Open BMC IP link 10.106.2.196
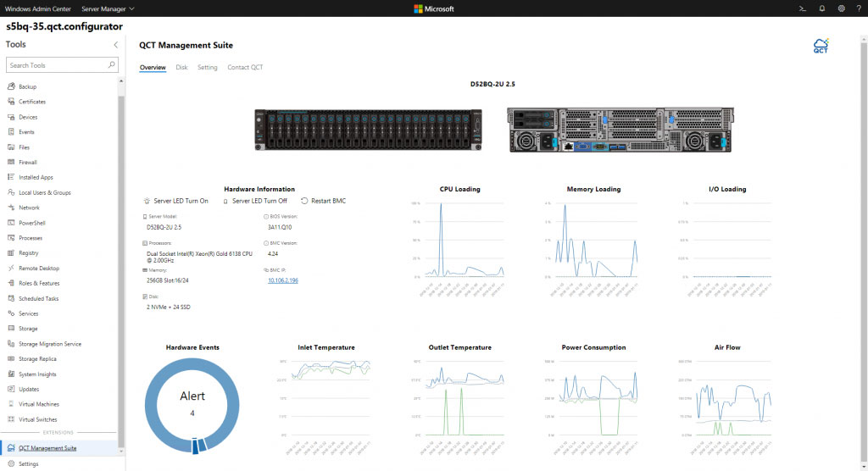The width and height of the screenshot is (868, 471). 283,280
